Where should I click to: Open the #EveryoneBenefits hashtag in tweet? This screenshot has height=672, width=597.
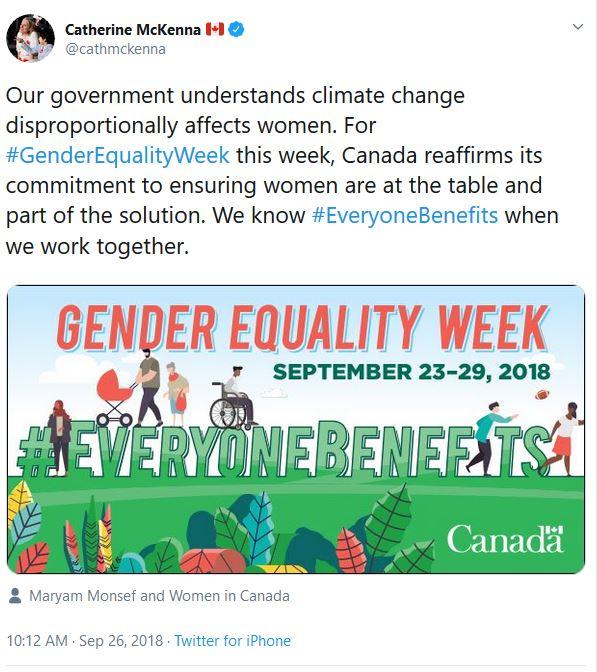pyautogui.click(x=405, y=215)
